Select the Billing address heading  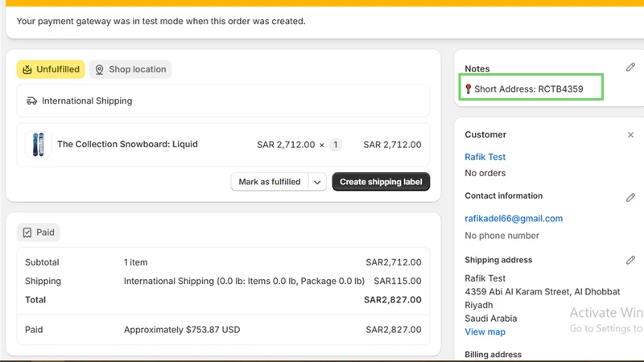[493, 354]
